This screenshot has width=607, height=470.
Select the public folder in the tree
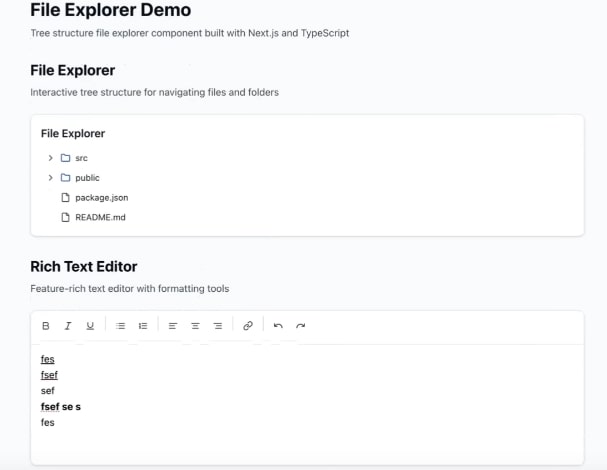click(x=87, y=178)
